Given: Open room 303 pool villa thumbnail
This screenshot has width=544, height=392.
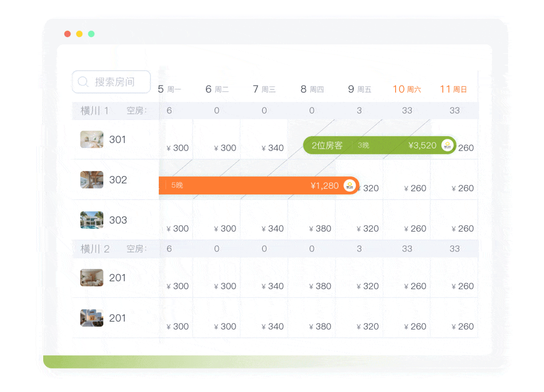Looking at the screenshot, I should pyautogui.click(x=92, y=220).
